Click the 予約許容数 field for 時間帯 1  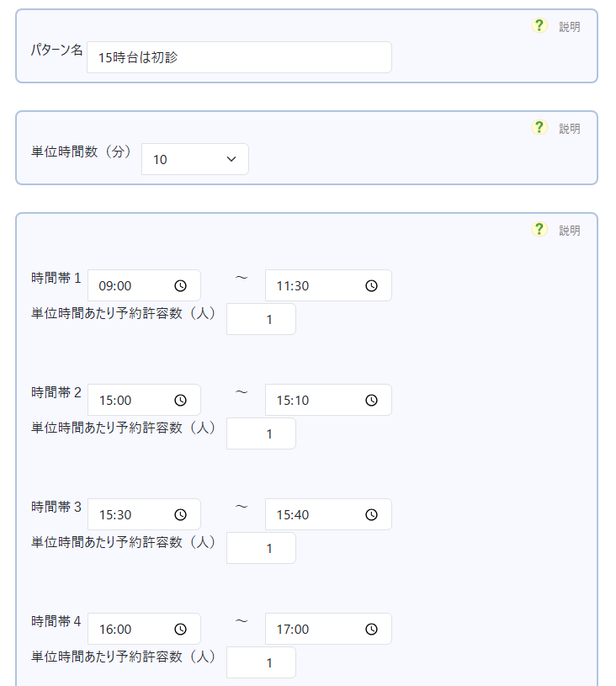(261, 320)
